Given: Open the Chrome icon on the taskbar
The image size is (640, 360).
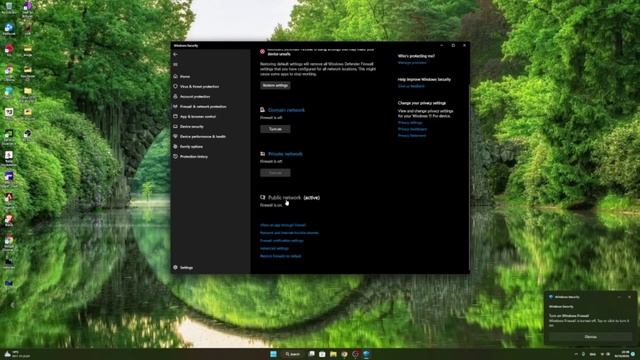Looking at the screenshot, I should [344, 354].
